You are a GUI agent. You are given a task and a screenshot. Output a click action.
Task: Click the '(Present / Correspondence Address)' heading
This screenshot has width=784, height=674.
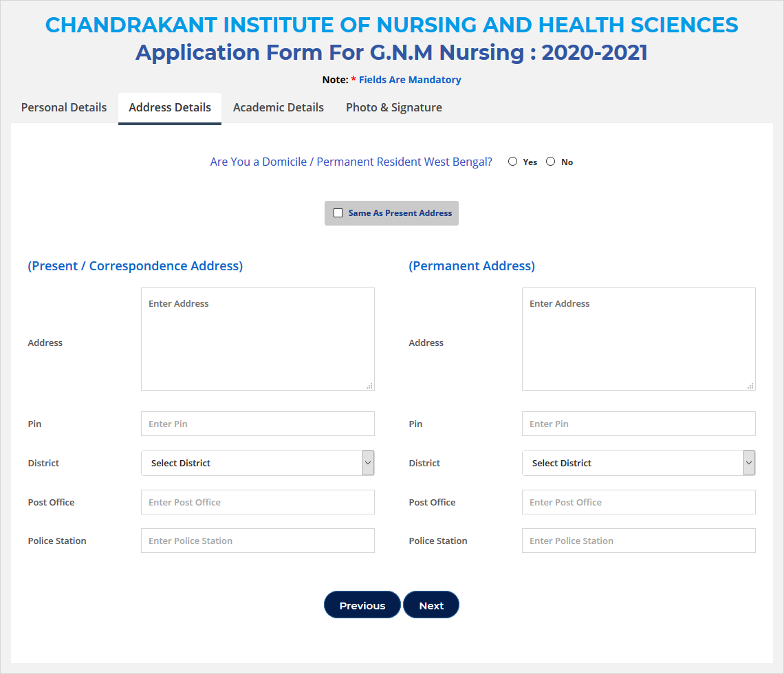(135, 266)
